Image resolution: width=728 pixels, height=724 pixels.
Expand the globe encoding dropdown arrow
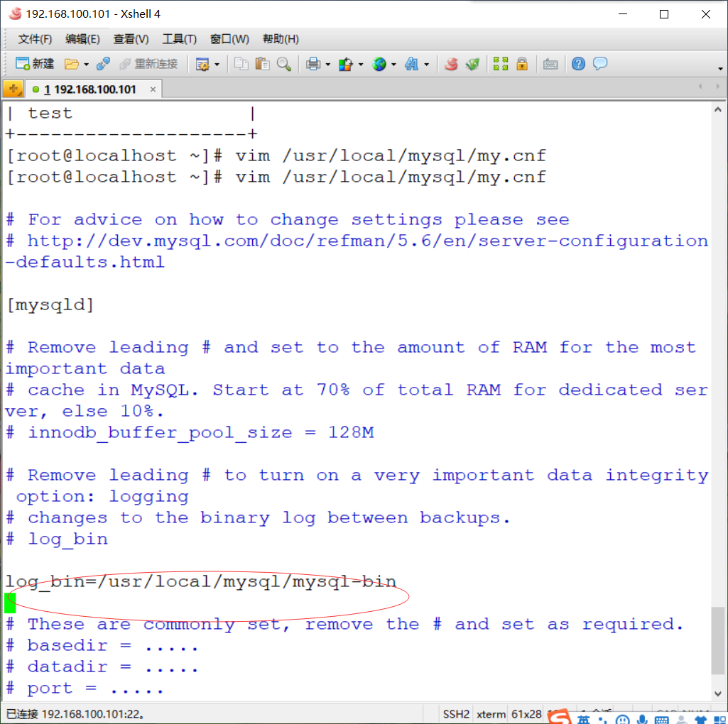[393, 65]
